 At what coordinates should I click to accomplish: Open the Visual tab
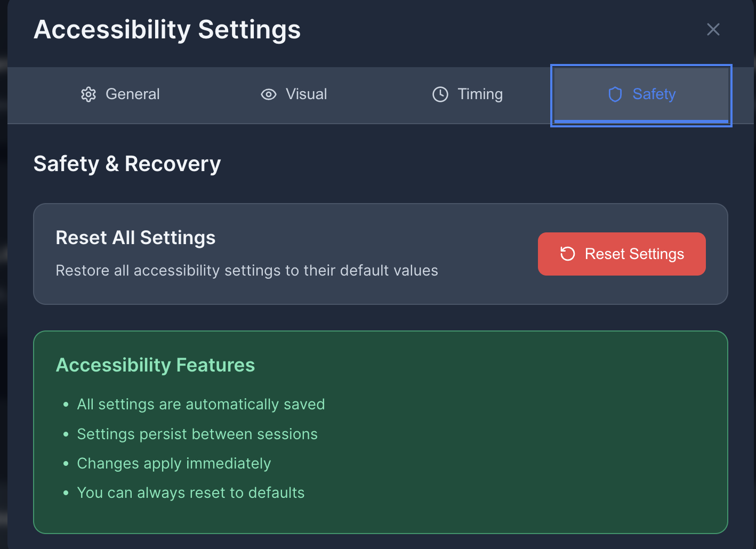pos(294,94)
